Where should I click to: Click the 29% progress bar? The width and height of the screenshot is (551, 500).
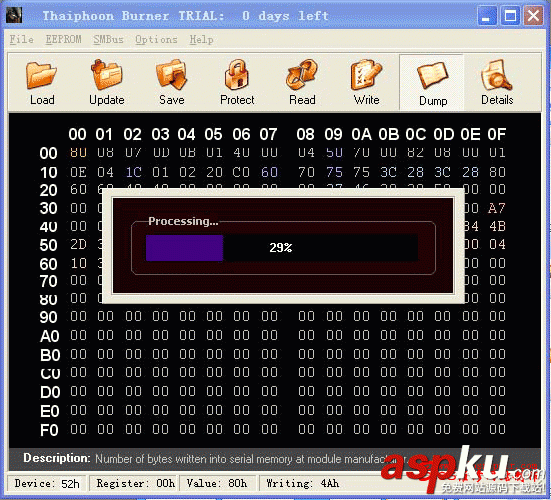point(282,248)
